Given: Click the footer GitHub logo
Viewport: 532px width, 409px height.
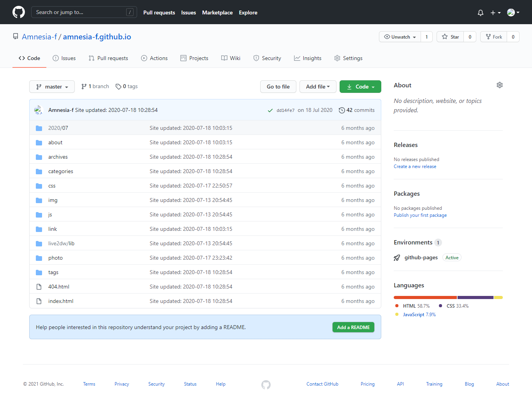Looking at the screenshot, I should pos(266,385).
